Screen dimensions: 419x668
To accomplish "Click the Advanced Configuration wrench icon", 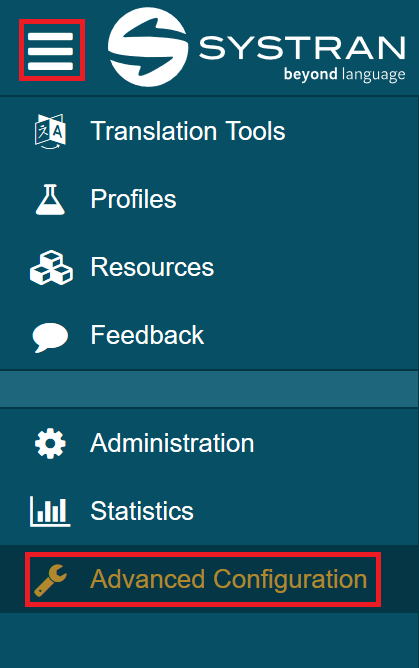I will tap(50, 580).
